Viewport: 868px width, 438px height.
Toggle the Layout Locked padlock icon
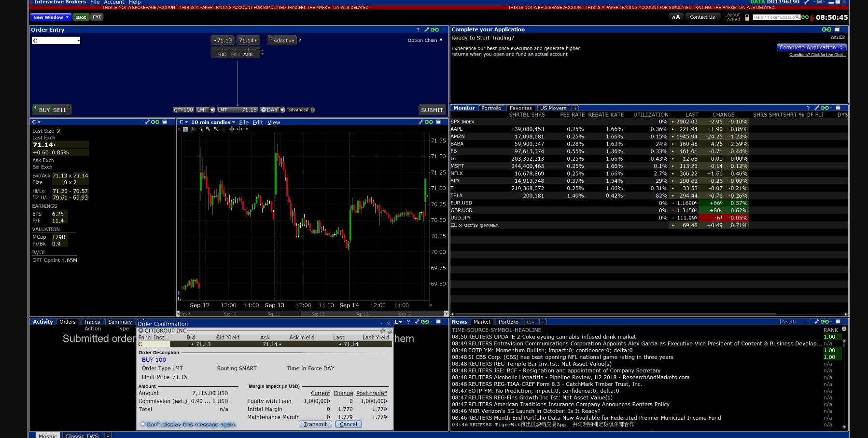(x=747, y=17)
